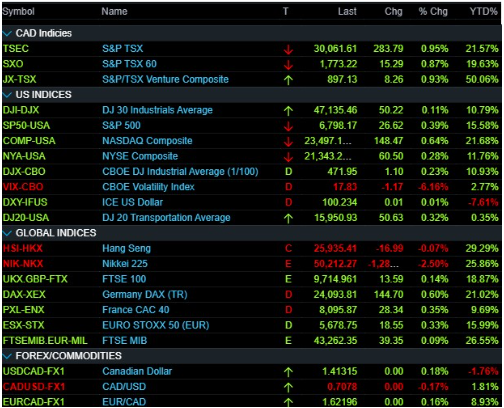
Task: Open the CBOE Volatility Index name
Action: pos(148,187)
